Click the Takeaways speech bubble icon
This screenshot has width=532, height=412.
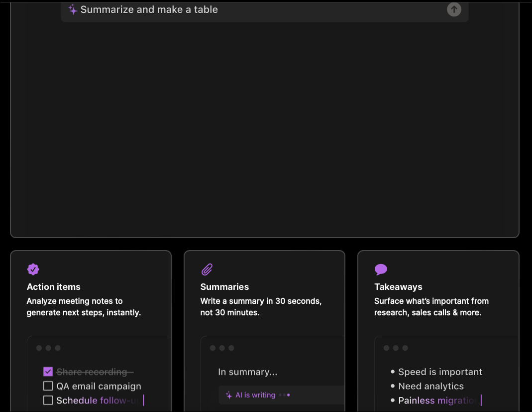click(381, 270)
